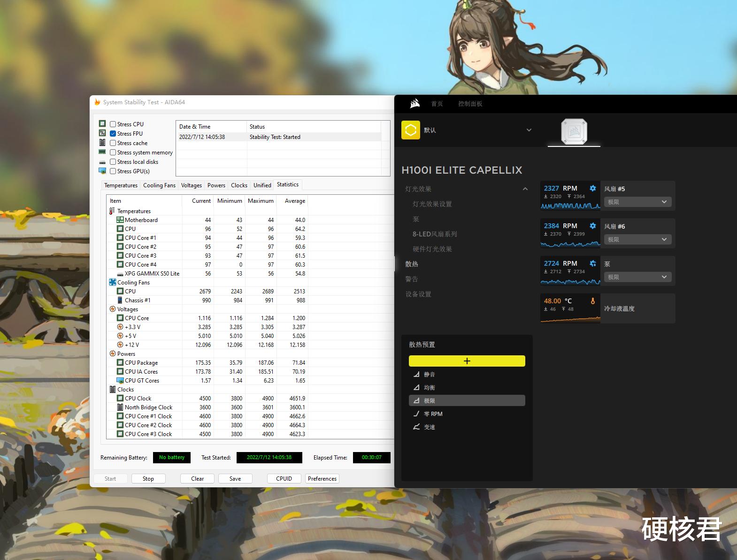The height and width of the screenshot is (560, 737).
Task: Open 灯光效果设置 in the sidebar
Action: coord(432,204)
